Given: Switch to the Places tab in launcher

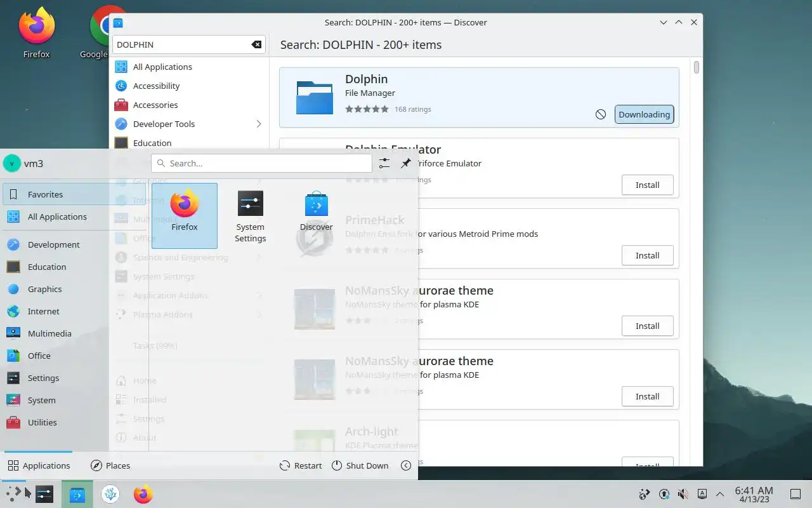Looking at the screenshot, I should click(x=110, y=465).
